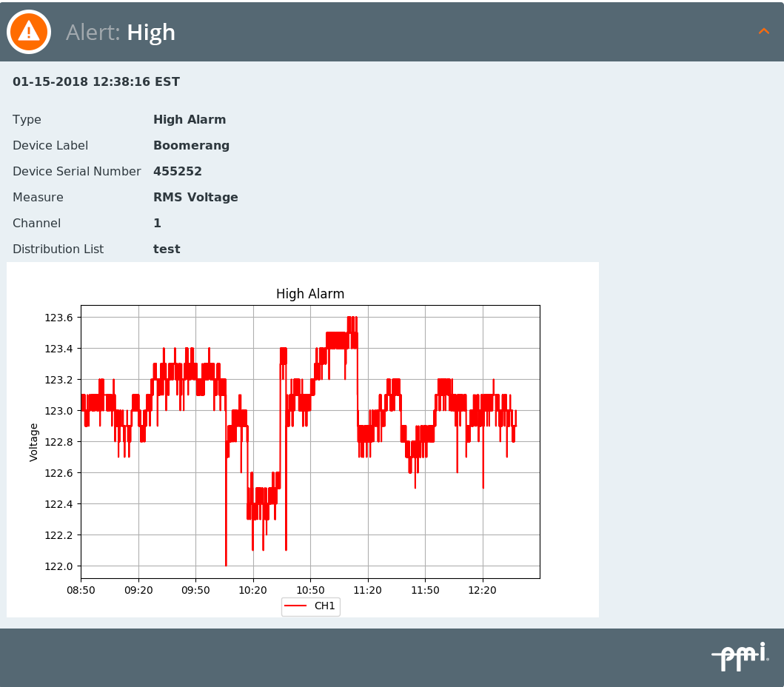Select the CH1 legend label
This screenshot has height=687, width=784.
pyautogui.click(x=325, y=606)
